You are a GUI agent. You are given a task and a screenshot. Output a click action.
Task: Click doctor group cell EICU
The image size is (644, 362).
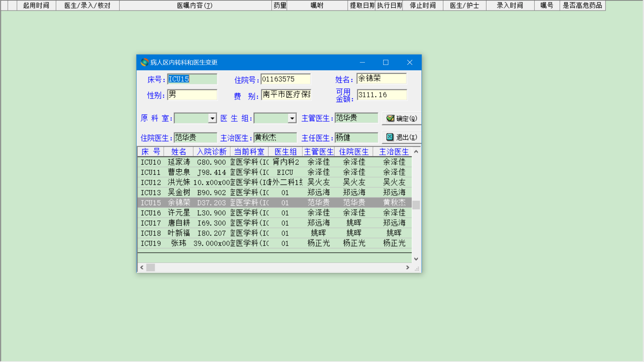point(285,172)
